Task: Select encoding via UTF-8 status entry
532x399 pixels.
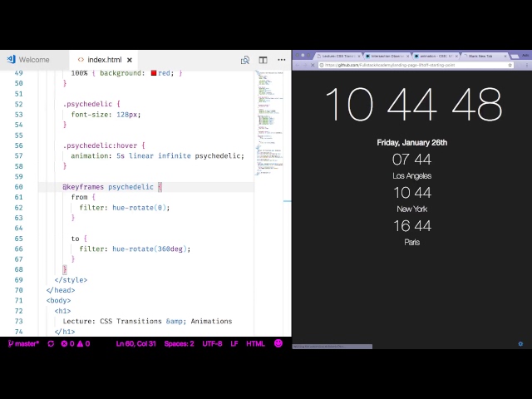Action: [x=212, y=343]
